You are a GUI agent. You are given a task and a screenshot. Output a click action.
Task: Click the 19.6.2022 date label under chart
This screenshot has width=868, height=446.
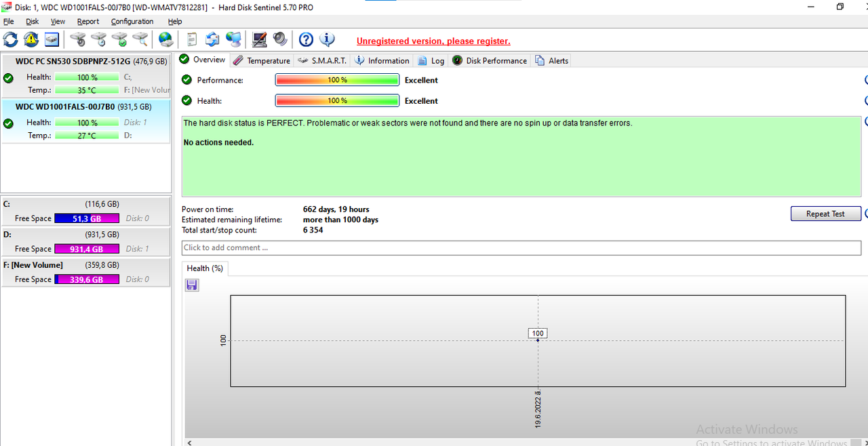point(538,409)
